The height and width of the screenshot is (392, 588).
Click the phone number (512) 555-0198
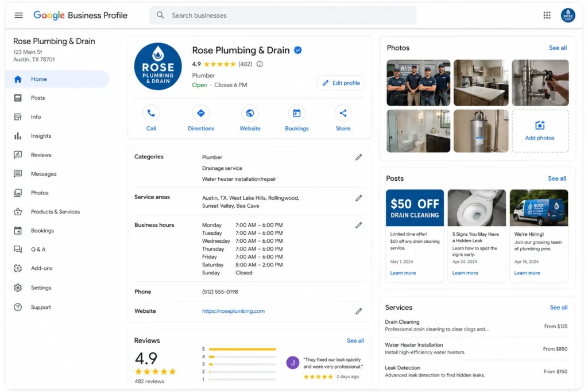[220, 292]
